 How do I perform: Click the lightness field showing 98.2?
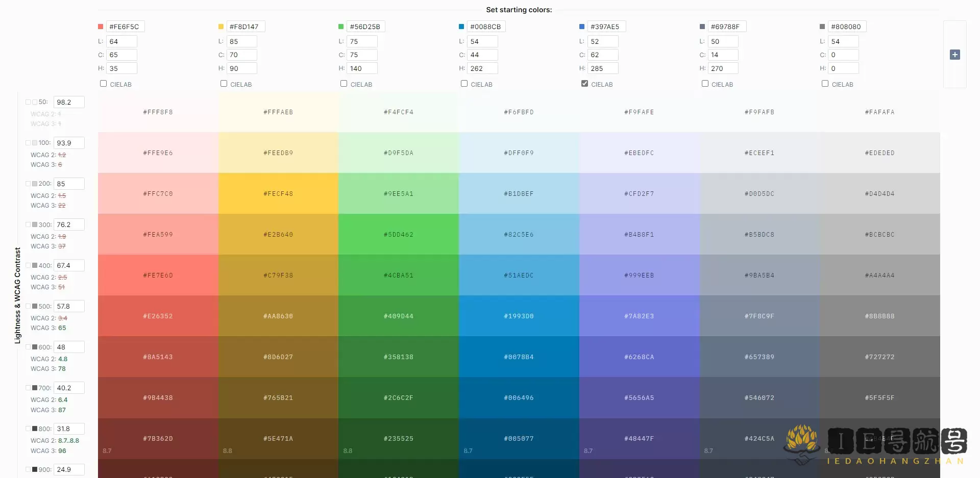pos(68,102)
